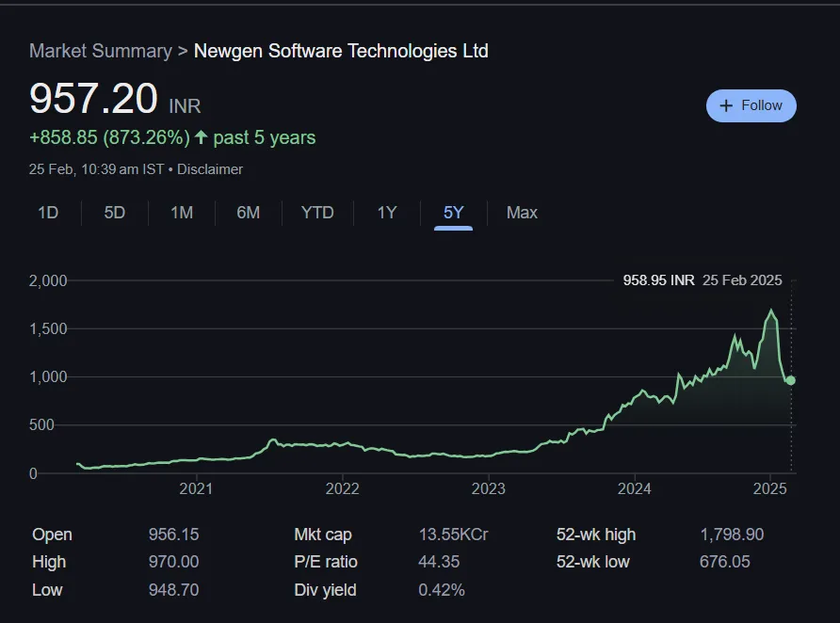Click the INR currency label beside price
The width and height of the screenshot is (840, 623).
[185, 106]
